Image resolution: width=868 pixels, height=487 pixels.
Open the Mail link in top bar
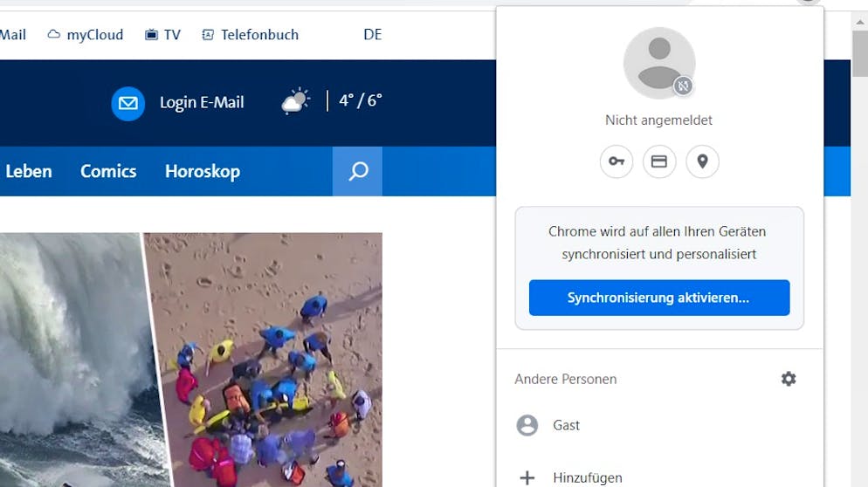(13, 35)
